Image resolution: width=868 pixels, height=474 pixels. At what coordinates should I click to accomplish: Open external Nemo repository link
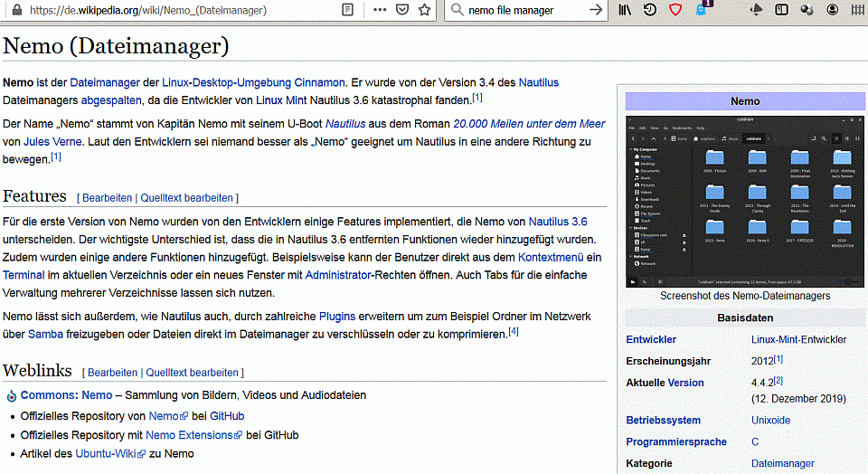(168, 416)
